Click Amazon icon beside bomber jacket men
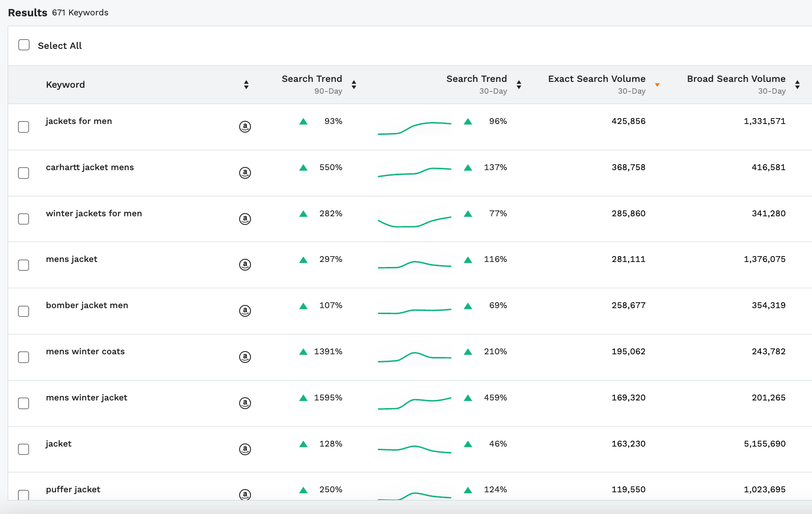The image size is (812, 514). (x=245, y=311)
